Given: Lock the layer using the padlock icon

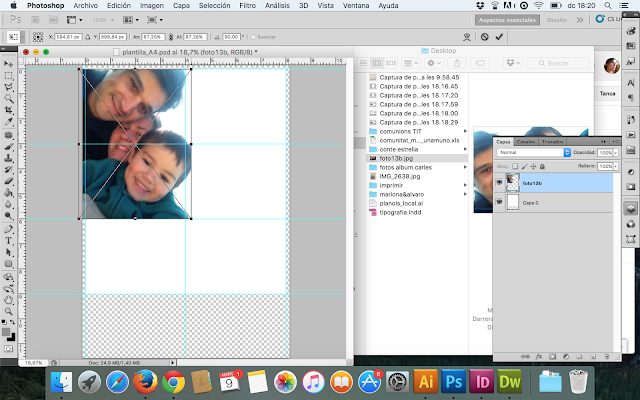Looking at the screenshot, I should click(x=542, y=166).
